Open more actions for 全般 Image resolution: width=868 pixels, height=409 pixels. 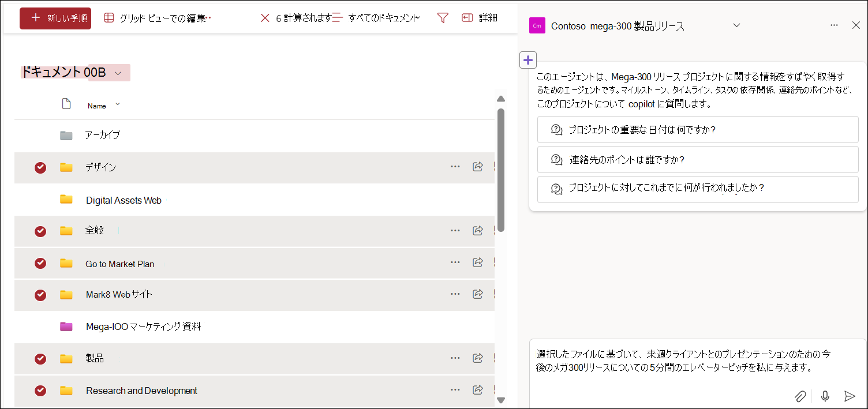pos(455,231)
